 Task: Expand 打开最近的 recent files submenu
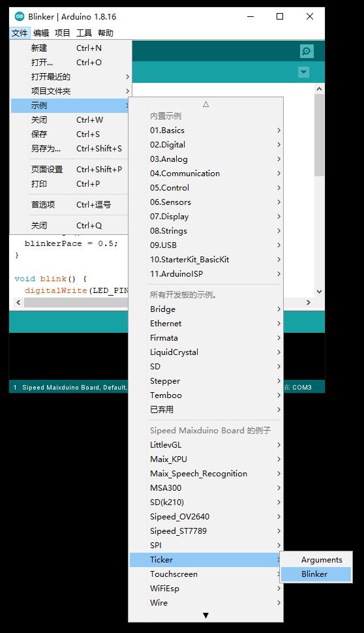tap(71, 77)
